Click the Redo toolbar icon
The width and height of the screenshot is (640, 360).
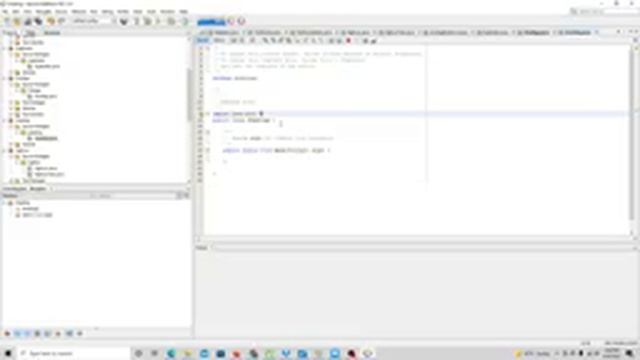pyautogui.click(x=61, y=21)
